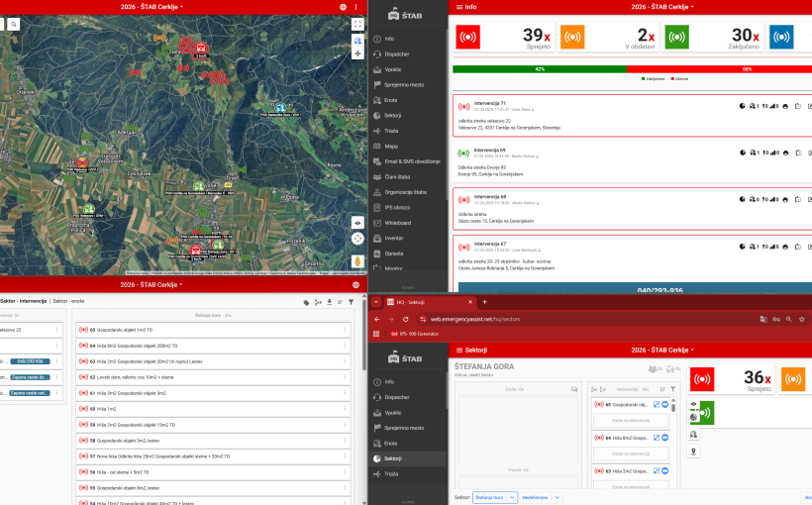812x505 pixels.
Task: Reload the page in the browser toolbar
Action: 406,320
